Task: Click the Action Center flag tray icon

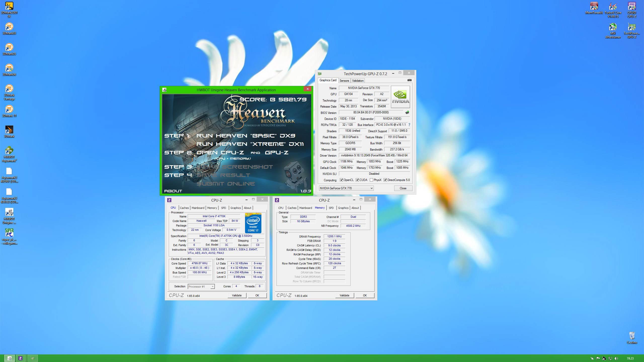Action: coord(598,358)
